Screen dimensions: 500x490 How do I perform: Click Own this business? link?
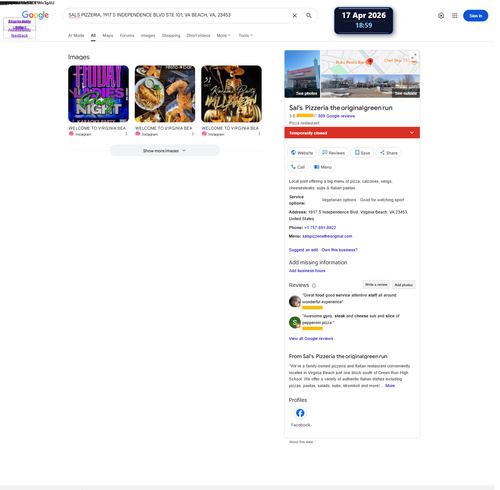[339, 250]
